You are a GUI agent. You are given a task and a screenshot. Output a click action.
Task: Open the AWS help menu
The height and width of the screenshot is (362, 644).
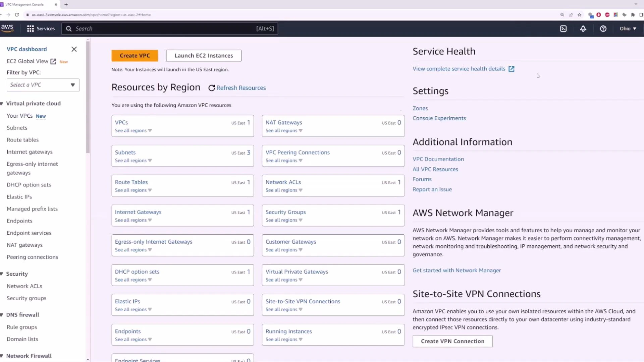pyautogui.click(x=603, y=28)
